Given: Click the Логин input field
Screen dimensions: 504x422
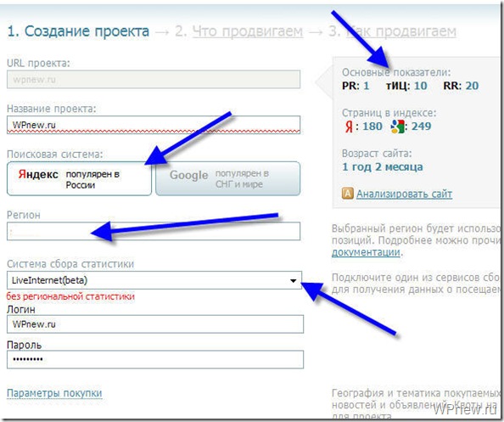Looking at the screenshot, I should [155, 324].
